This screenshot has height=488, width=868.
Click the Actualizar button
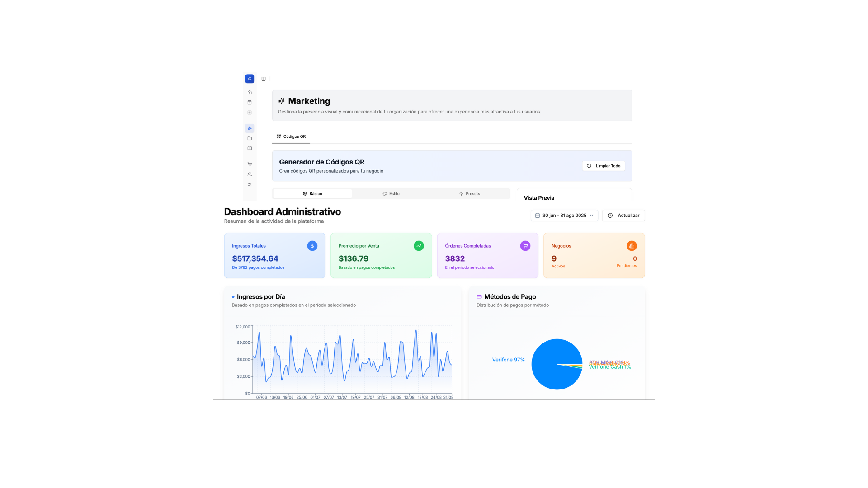[x=623, y=216]
